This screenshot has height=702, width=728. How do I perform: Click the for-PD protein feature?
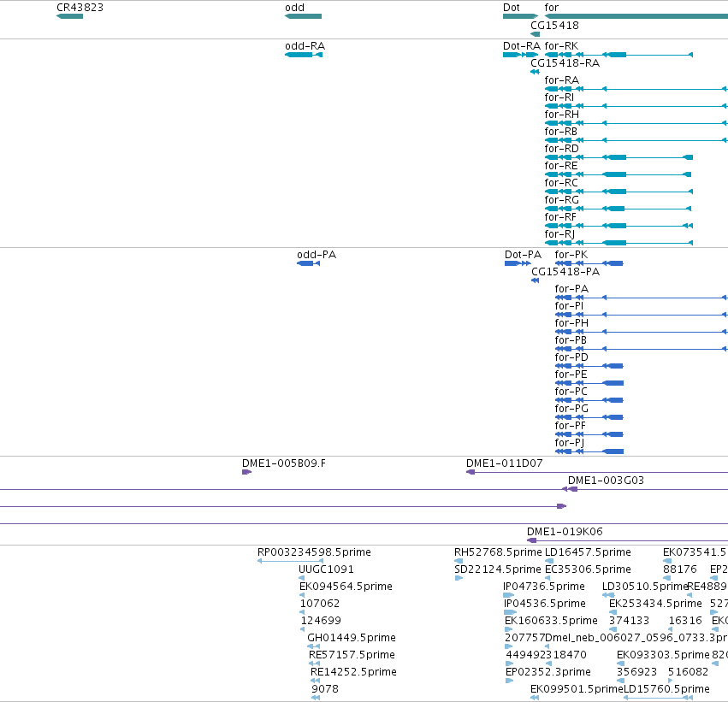tap(589, 366)
